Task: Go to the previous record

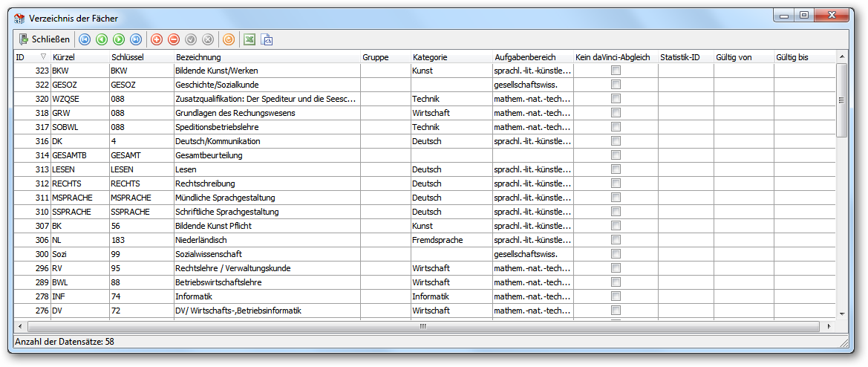Action: (x=101, y=39)
